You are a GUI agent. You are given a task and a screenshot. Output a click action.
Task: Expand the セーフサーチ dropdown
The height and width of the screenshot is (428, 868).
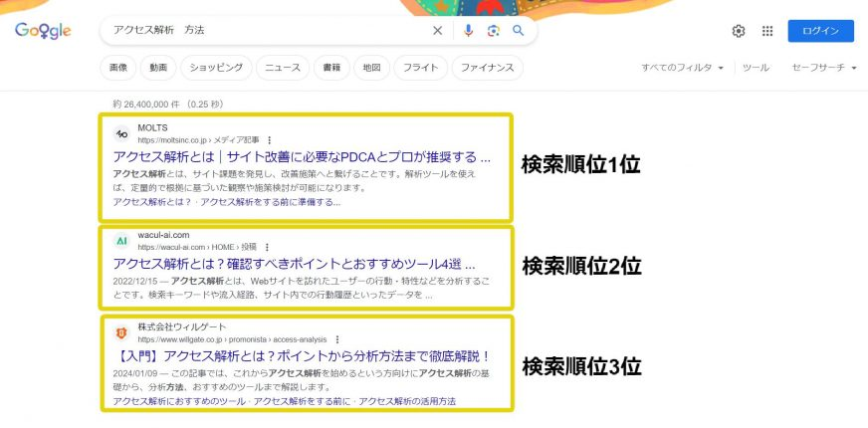pyautogui.click(x=824, y=68)
